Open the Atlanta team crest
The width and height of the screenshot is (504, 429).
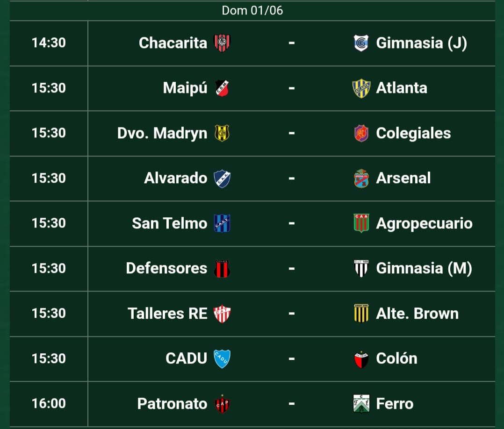coord(361,88)
